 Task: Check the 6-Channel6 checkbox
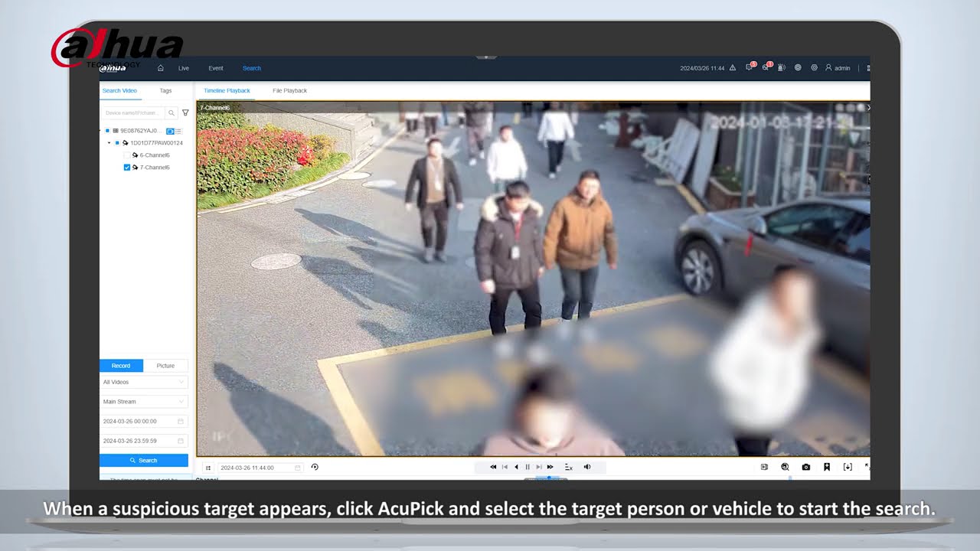(127, 155)
